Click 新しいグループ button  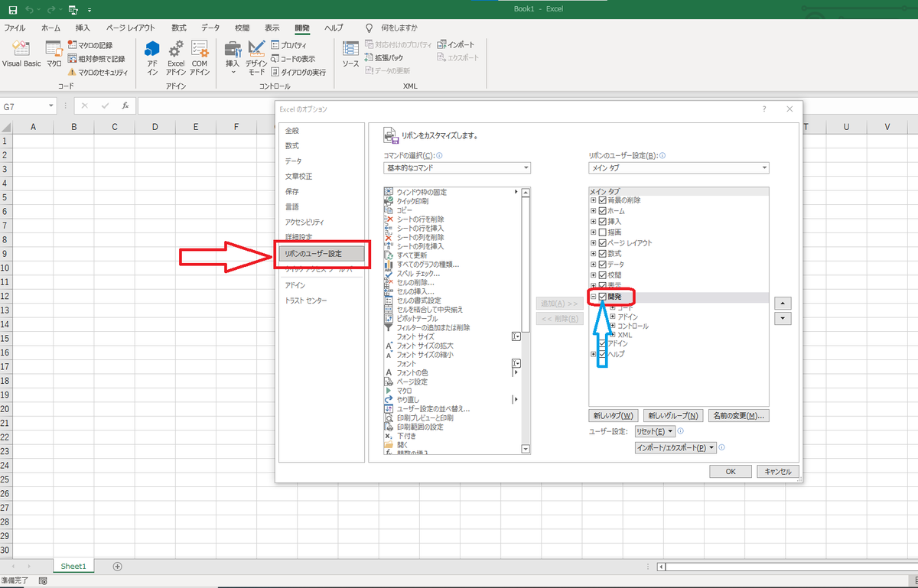(673, 416)
